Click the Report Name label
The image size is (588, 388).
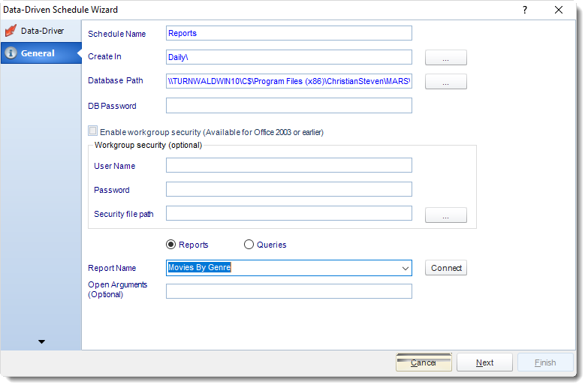112,268
